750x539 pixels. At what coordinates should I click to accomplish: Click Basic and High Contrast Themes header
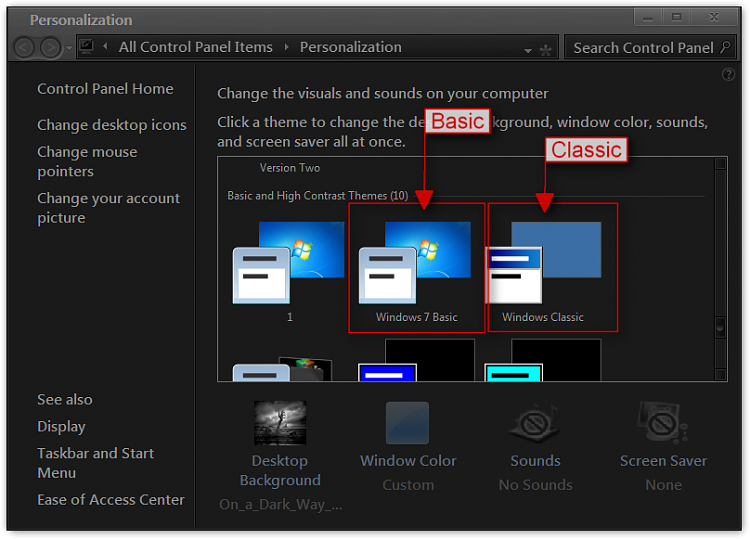[318, 196]
